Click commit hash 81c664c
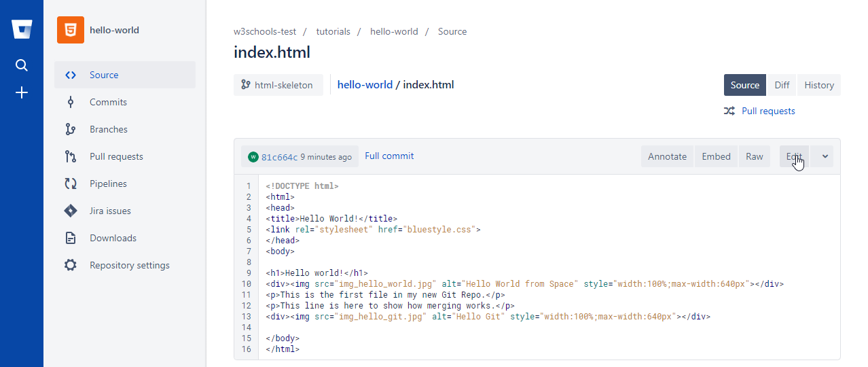 (279, 157)
